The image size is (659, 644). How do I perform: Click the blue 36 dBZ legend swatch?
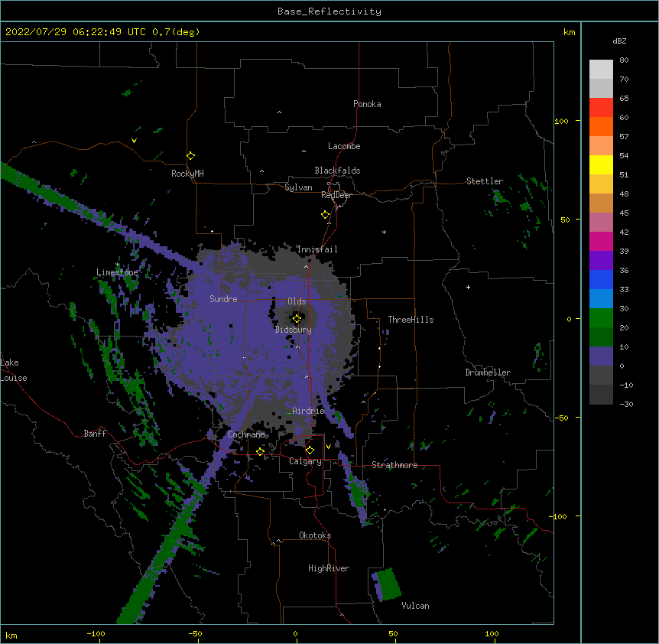601,280
